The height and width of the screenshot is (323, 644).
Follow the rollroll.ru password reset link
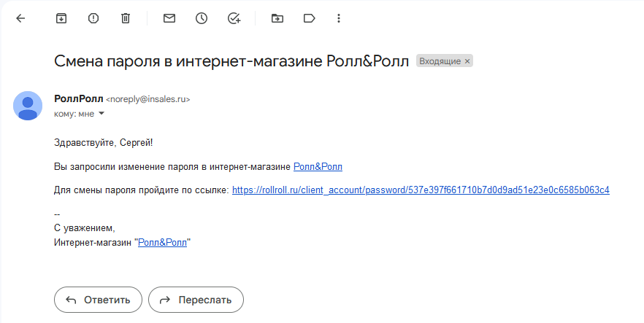(x=420, y=190)
